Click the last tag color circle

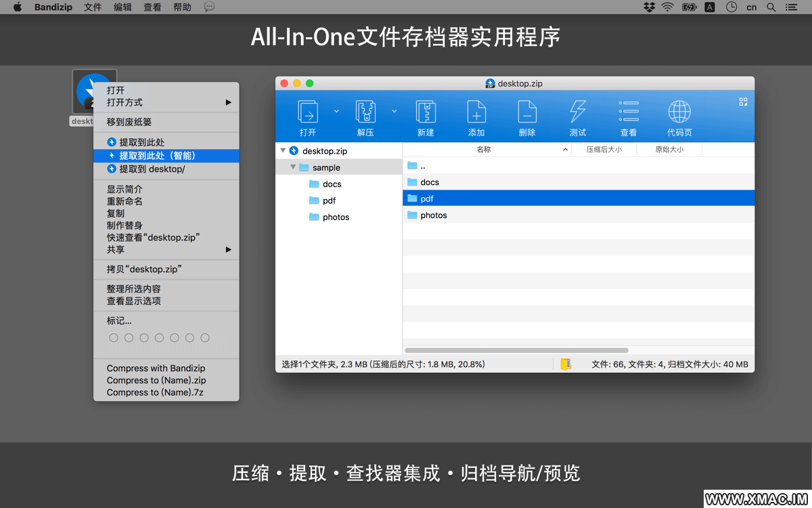click(205, 337)
